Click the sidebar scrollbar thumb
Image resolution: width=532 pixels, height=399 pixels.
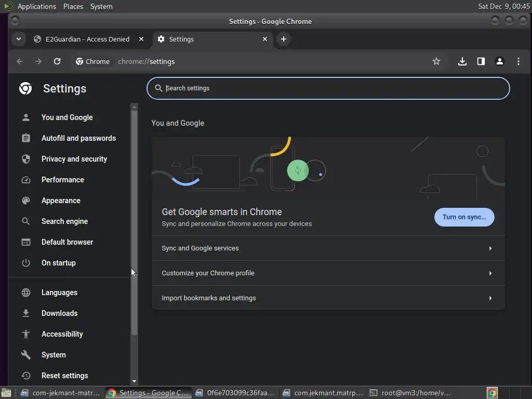pos(134,223)
